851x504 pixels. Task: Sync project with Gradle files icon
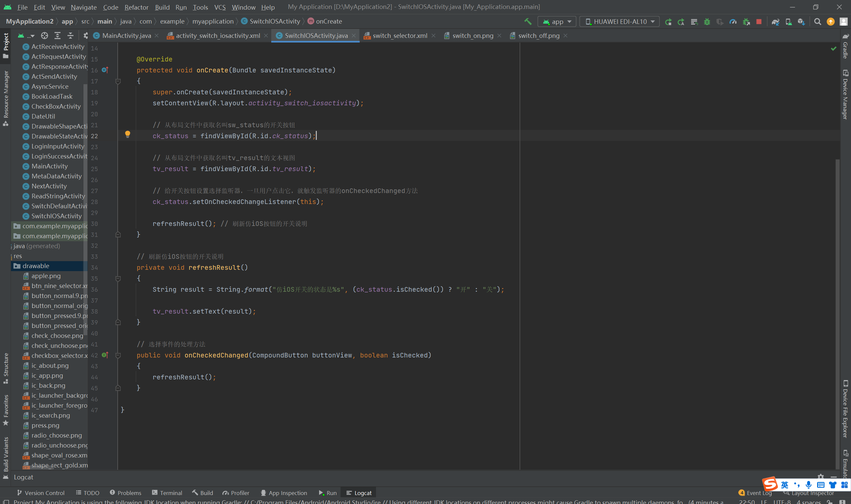[x=775, y=22]
